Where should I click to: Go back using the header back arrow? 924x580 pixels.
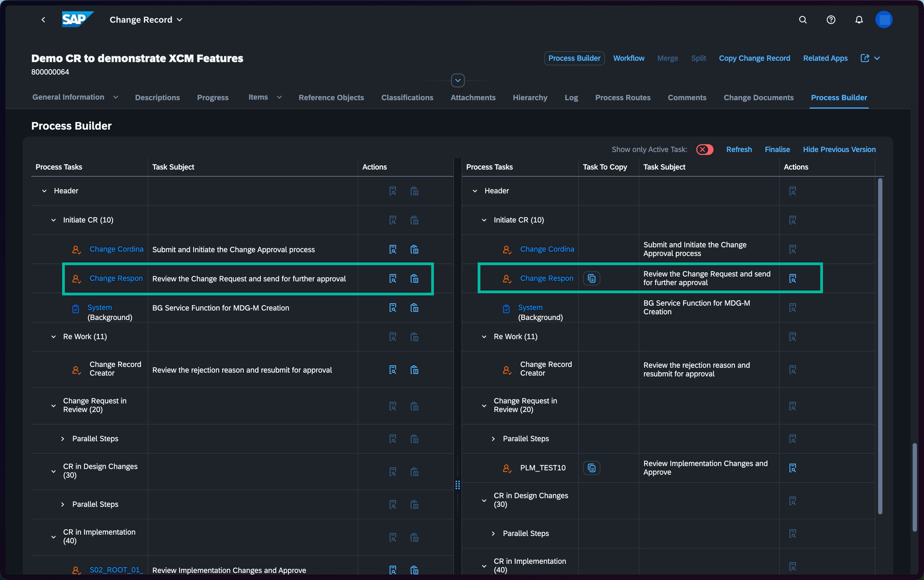(43, 19)
